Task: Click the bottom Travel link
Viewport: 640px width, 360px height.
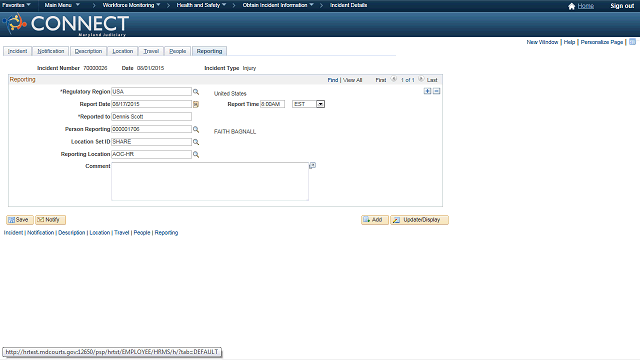Action: [122, 233]
